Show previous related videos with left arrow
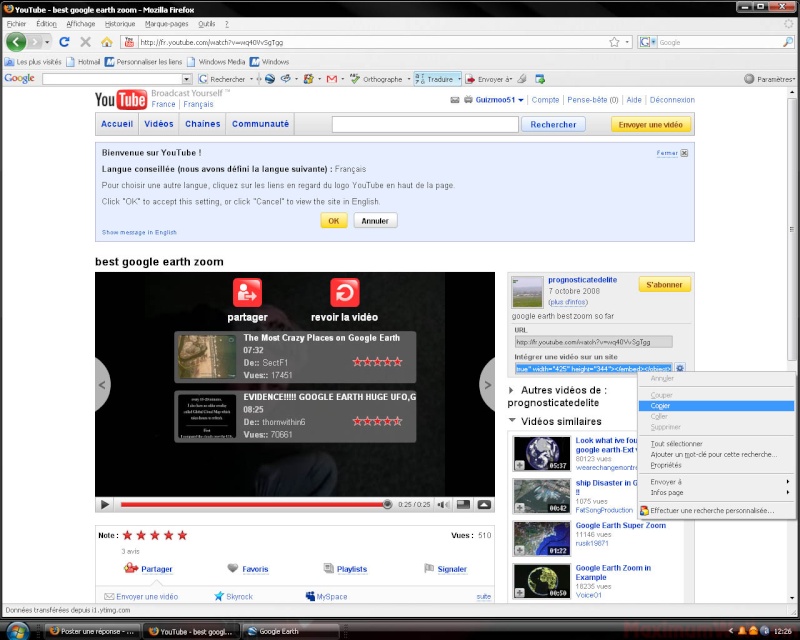This screenshot has height=640, width=800. click(102, 385)
